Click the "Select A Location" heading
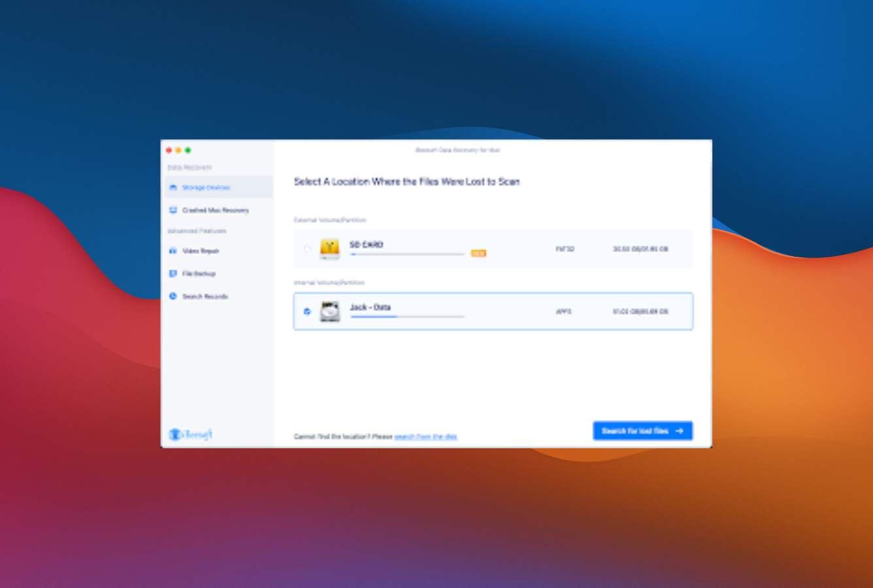This screenshot has height=588, width=873. (x=406, y=182)
